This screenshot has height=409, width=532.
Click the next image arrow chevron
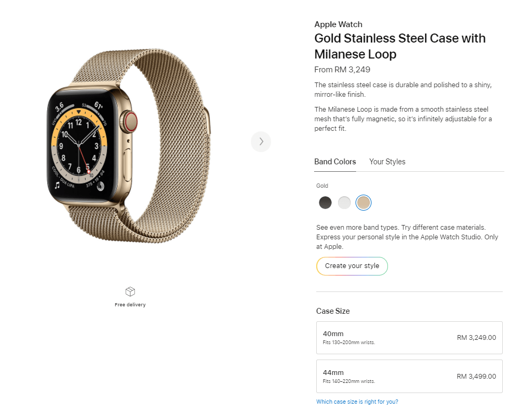261,141
